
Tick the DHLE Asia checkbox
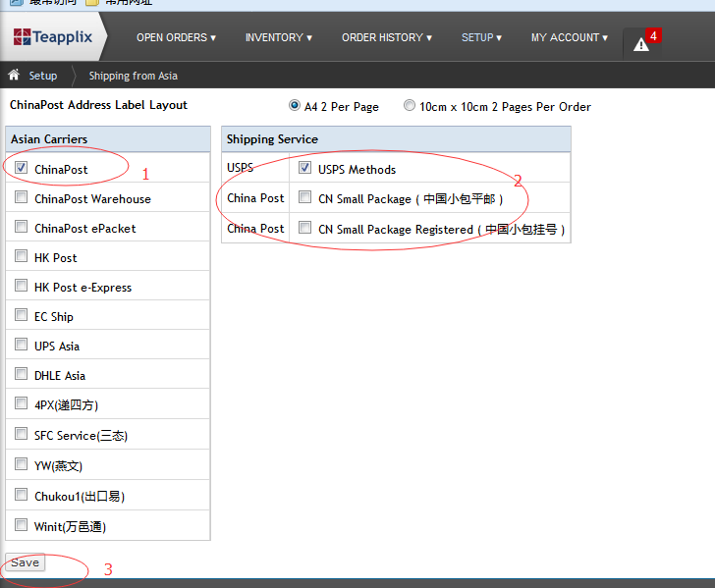coord(21,374)
